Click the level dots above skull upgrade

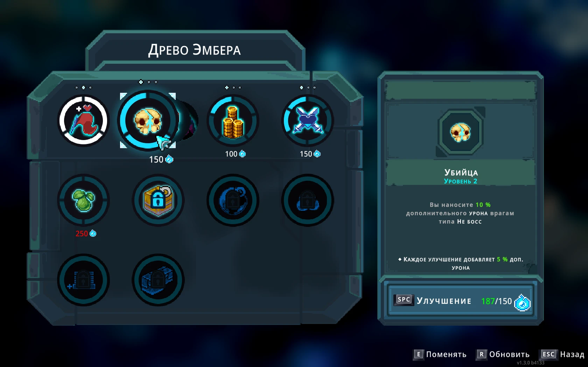coord(148,82)
